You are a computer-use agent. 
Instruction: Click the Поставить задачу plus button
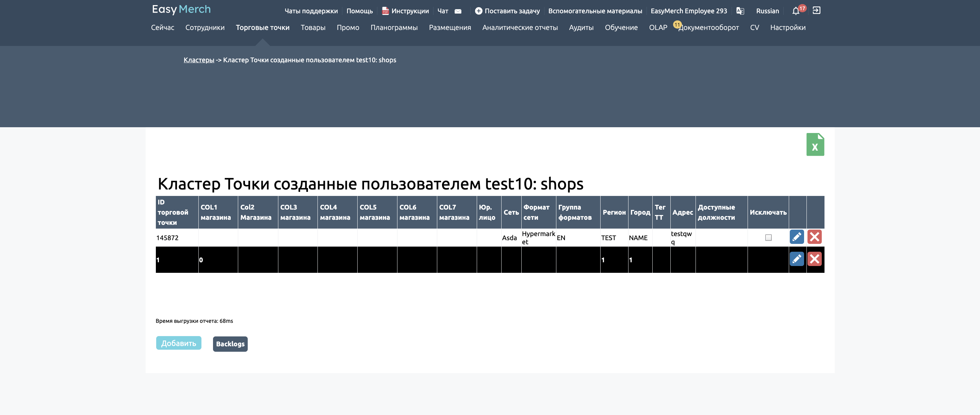[478, 11]
